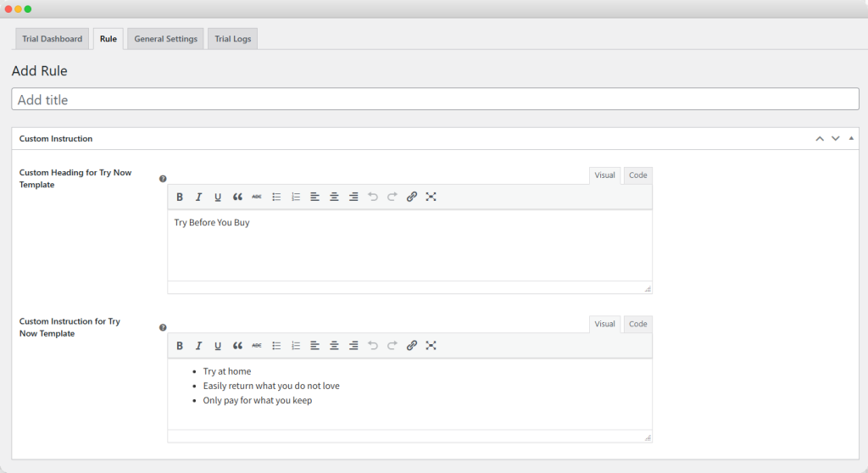Click numbered list icon in Custom Instruction editor
The width and height of the screenshot is (868, 473).
[296, 346]
